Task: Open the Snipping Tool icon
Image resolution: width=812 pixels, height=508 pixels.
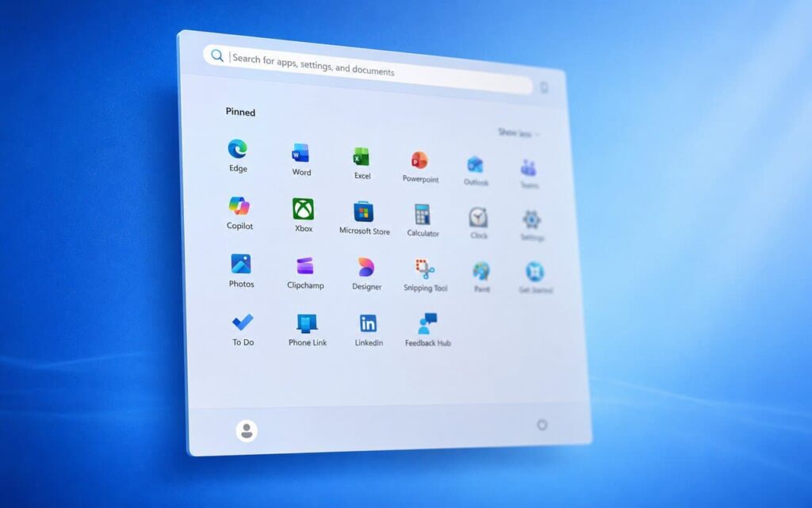Action: (425, 269)
